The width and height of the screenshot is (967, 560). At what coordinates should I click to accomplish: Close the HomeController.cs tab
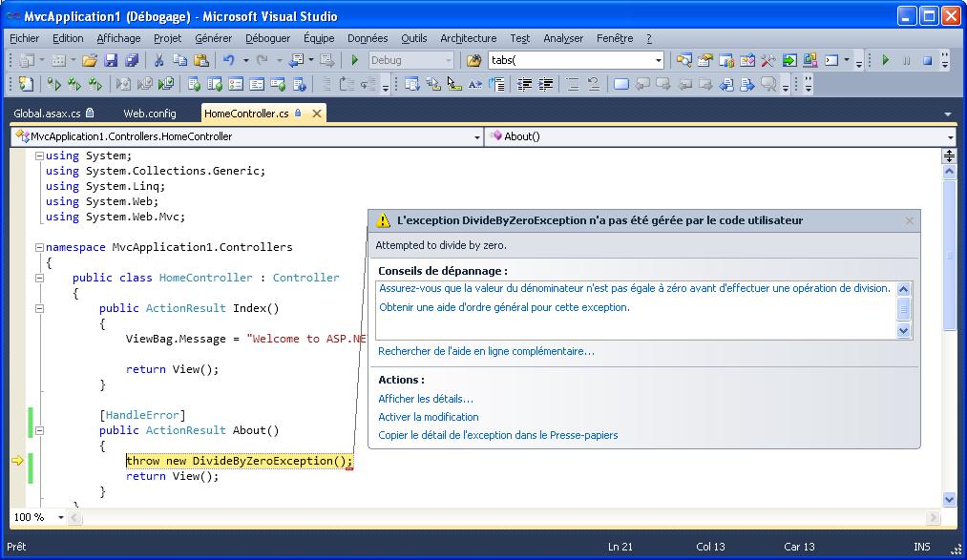[x=317, y=114]
